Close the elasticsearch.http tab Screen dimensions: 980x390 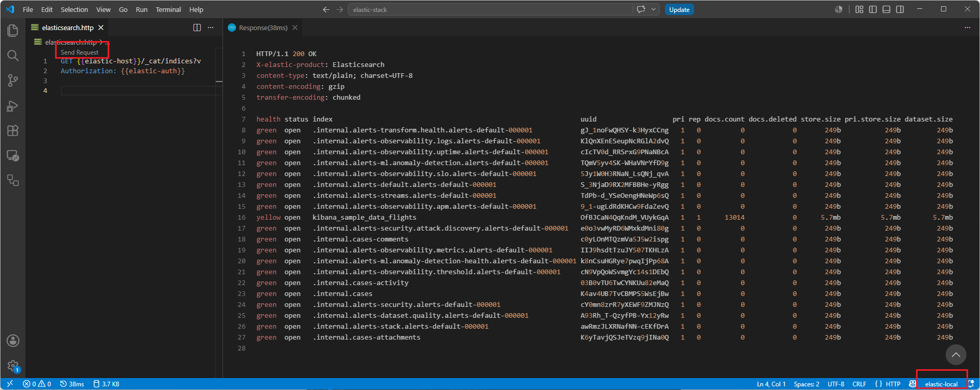(x=101, y=28)
